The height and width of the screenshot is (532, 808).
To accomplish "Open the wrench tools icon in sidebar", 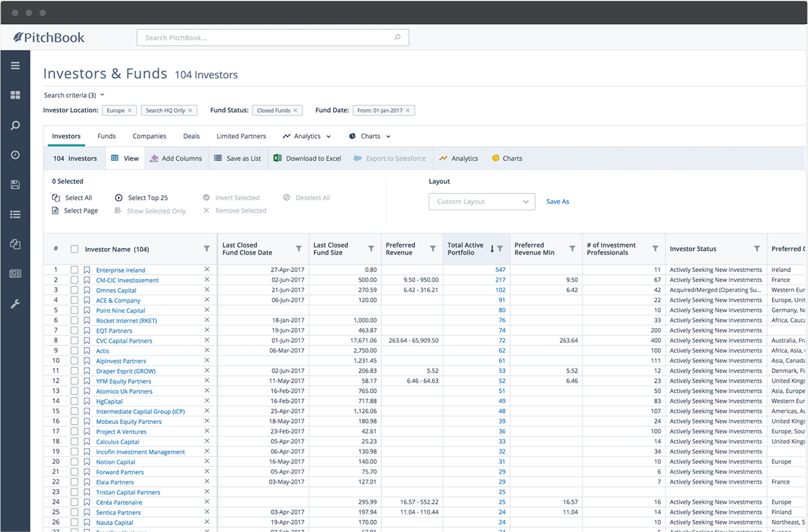I will 15,304.
